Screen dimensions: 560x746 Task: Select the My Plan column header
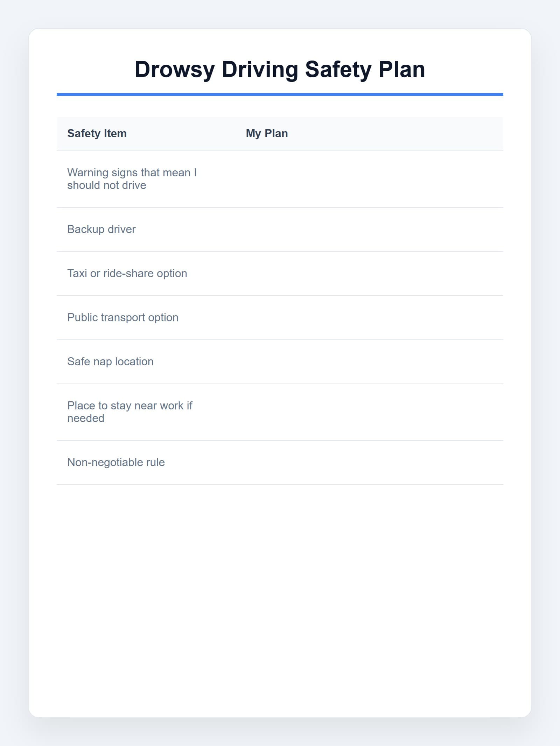[x=267, y=133]
